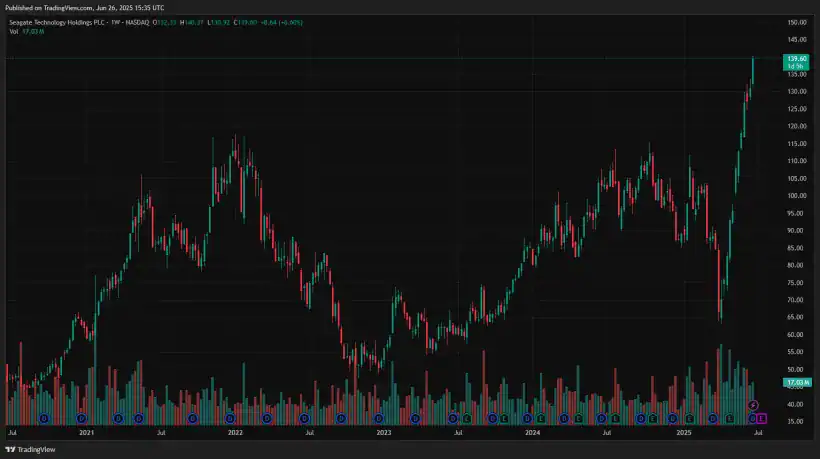Open the magenta upcoming earnings E marker
The height and width of the screenshot is (459, 820).
point(762,417)
